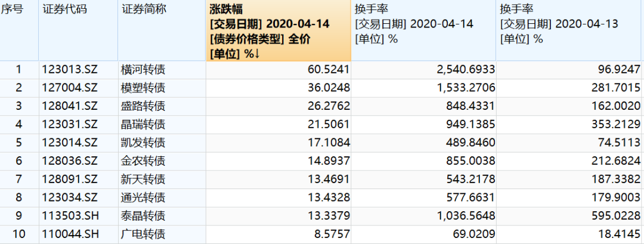
Task: Click the 序号 column header
Action: 19,31
